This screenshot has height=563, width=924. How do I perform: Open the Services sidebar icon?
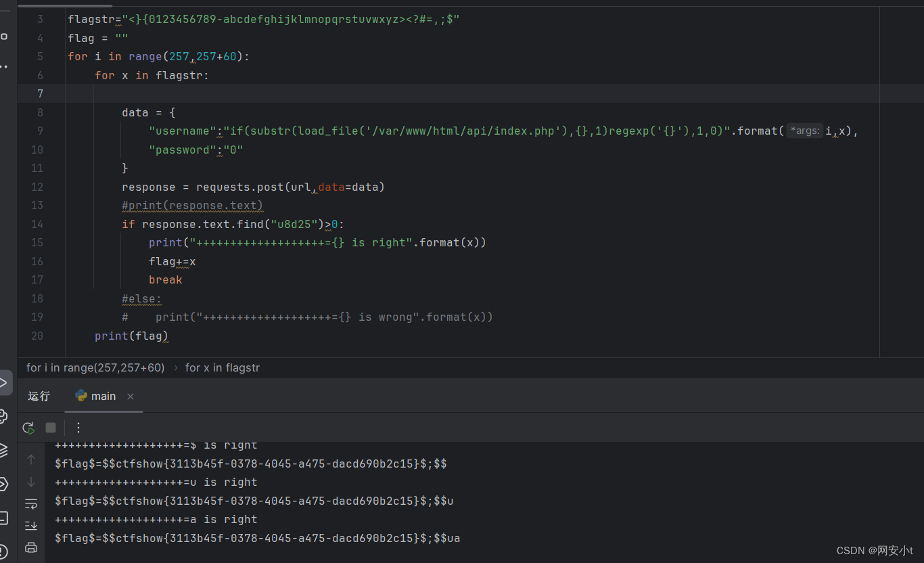pos(3,484)
